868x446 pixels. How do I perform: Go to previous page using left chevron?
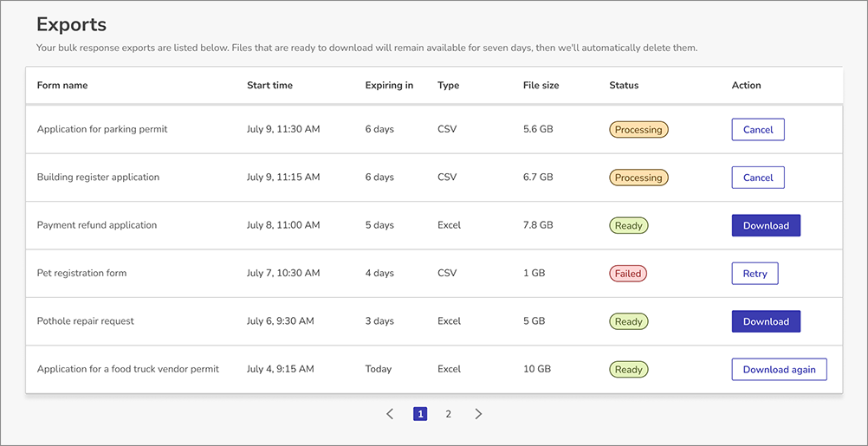(x=390, y=414)
